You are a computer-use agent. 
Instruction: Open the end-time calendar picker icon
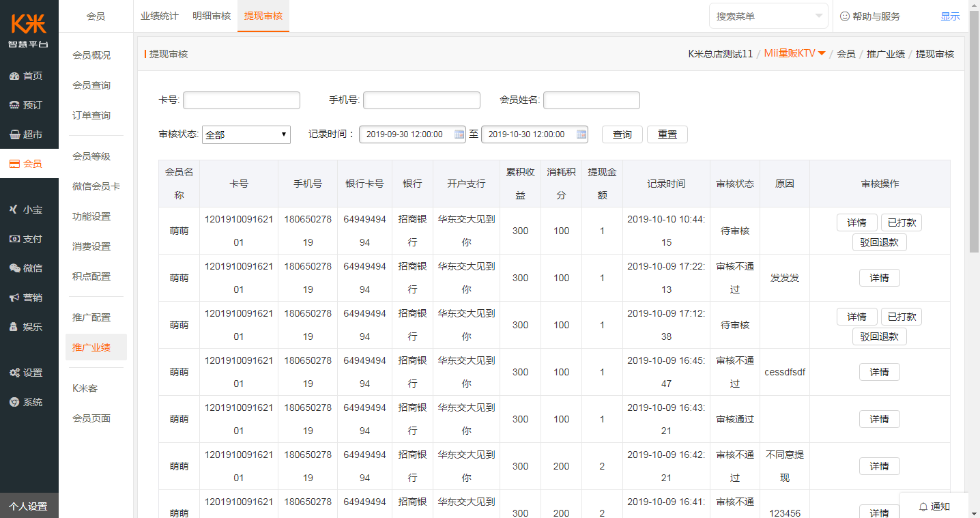click(581, 134)
